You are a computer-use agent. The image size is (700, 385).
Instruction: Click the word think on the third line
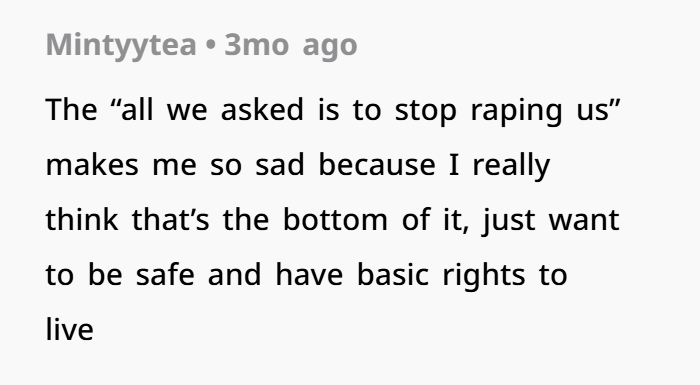82,220
